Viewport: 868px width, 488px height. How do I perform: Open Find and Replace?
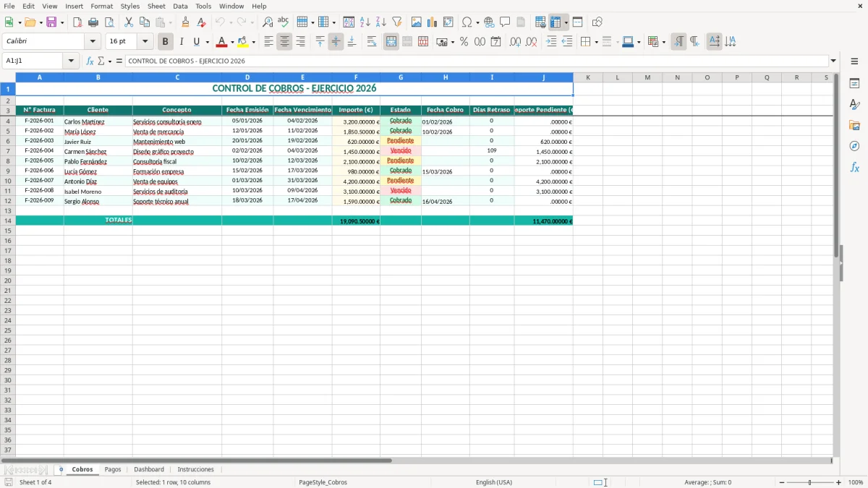tap(268, 22)
